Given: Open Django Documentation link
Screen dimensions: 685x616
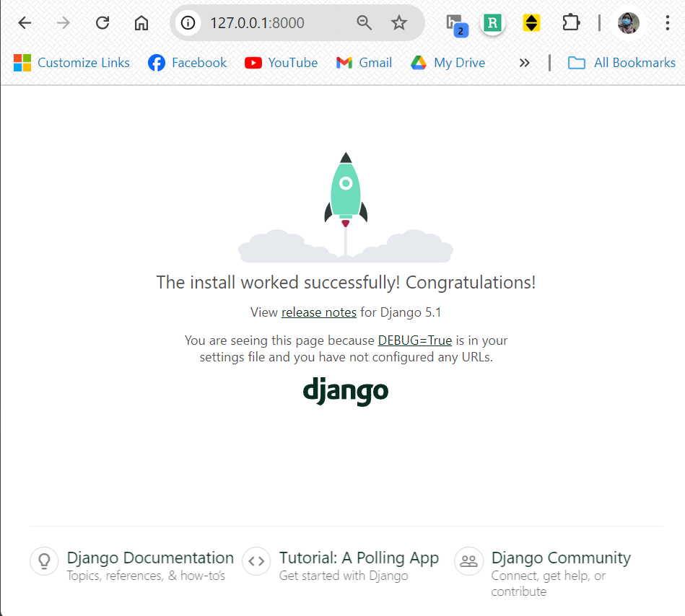Looking at the screenshot, I should tap(149, 558).
